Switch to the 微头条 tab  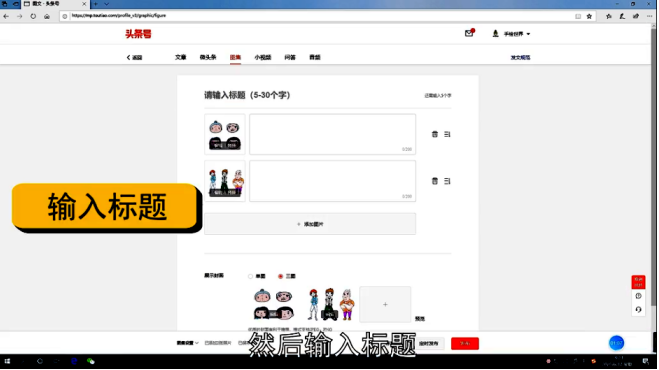(208, 57)
